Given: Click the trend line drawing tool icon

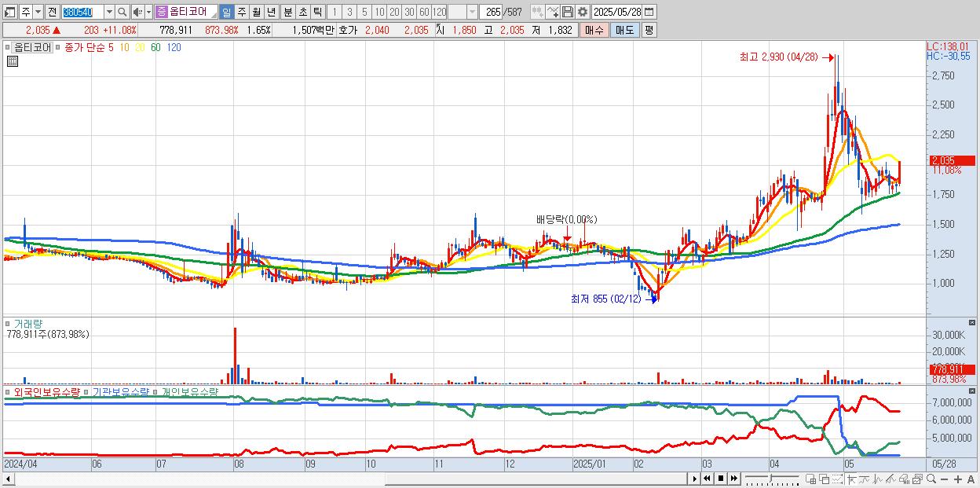Looking at the screenshot, I should (890, 479).
